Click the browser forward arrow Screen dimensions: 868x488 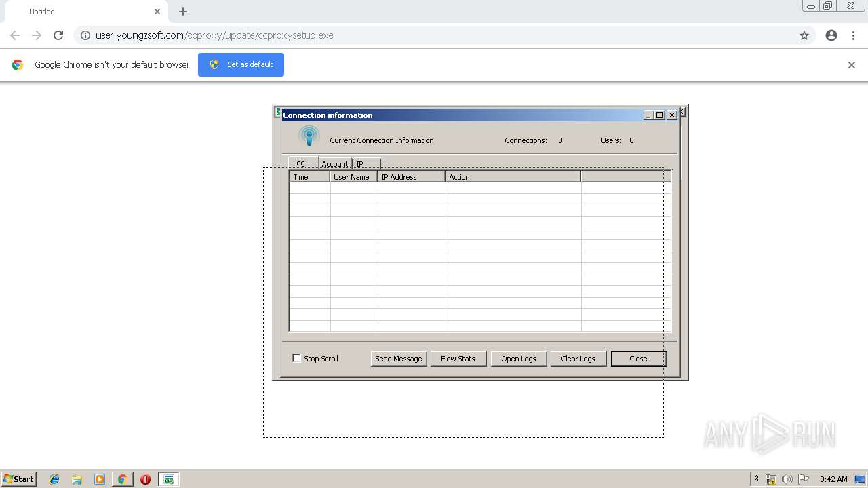pos(37,35)
